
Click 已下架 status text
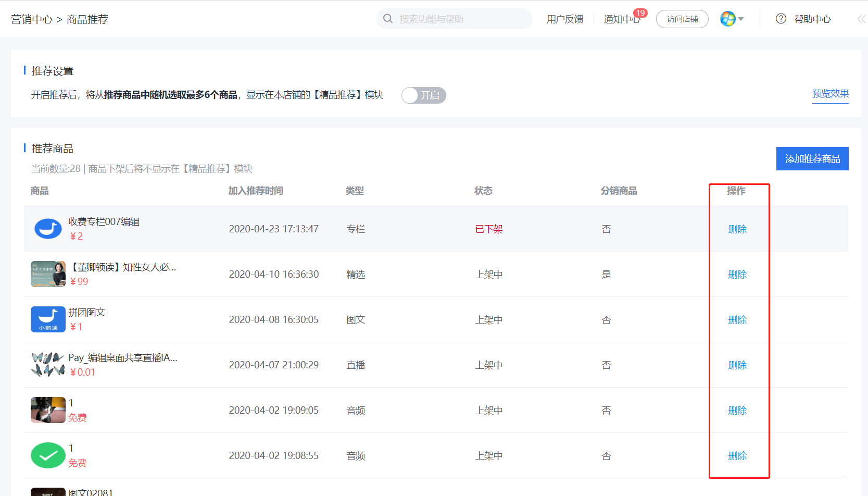pyautogui.click(x=489, y=229)
